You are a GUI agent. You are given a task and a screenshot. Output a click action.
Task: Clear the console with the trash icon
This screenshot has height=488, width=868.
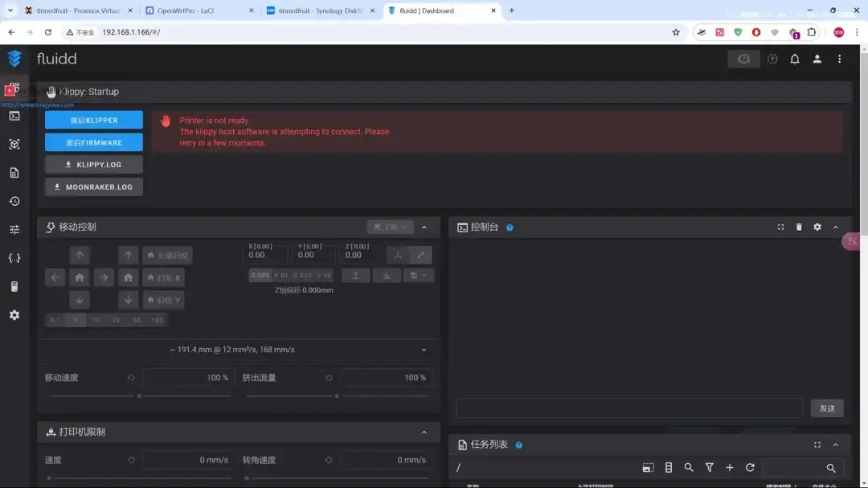point(799,227)
